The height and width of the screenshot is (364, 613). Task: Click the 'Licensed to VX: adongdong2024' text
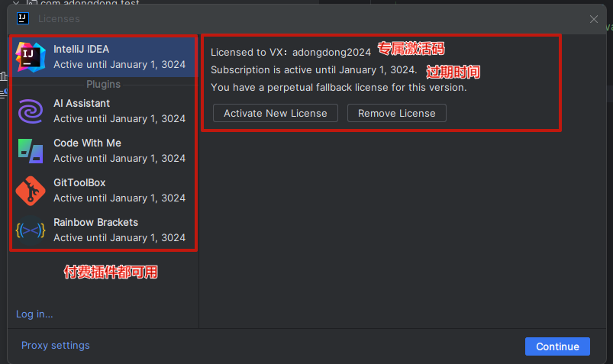(291, 53)
